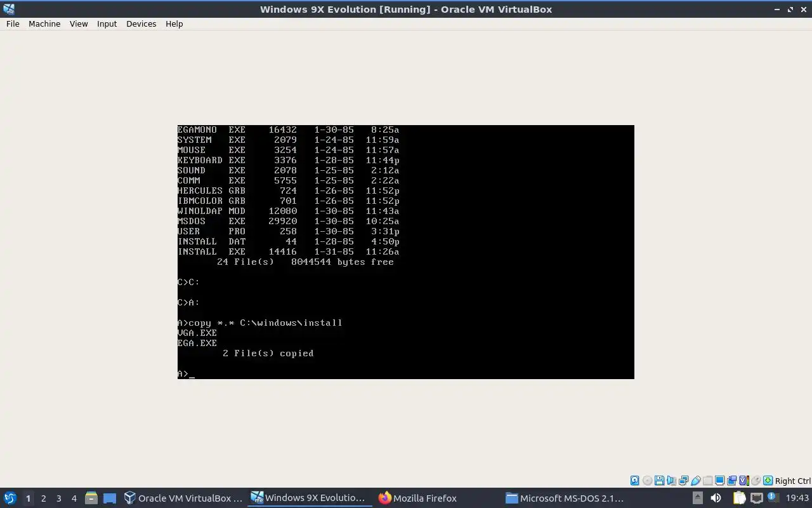Open the View menu

click(x=79, y=23)
